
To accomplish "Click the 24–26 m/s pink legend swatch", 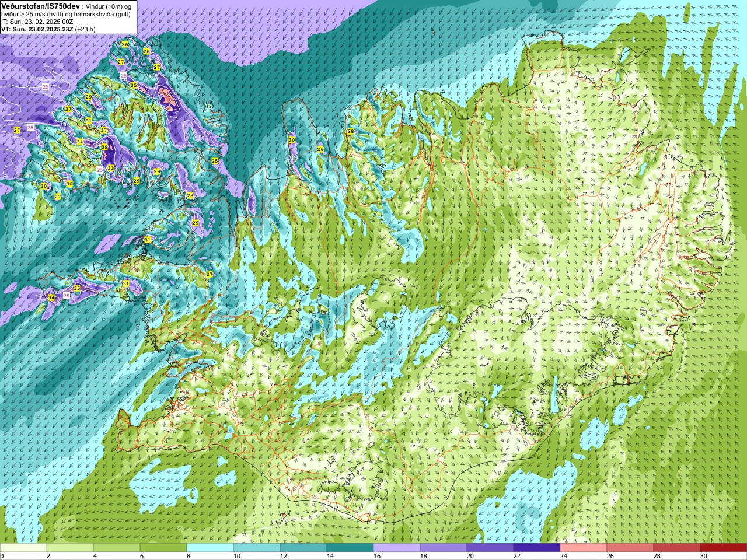I will 584,547.
